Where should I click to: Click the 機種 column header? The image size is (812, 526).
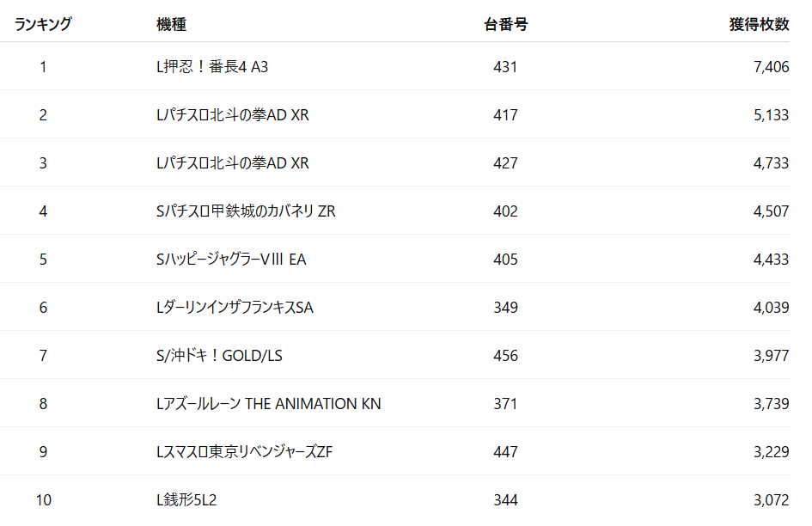pos(171,25)
